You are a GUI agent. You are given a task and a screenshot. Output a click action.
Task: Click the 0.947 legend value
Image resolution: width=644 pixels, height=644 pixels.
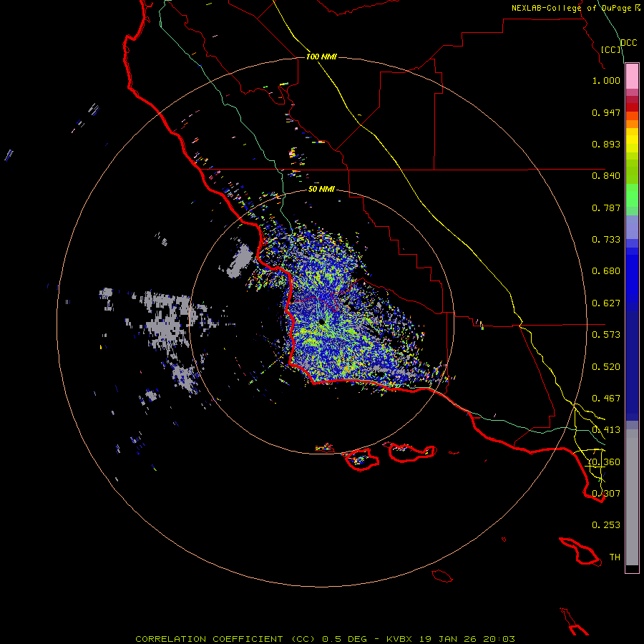coord(606,112)
